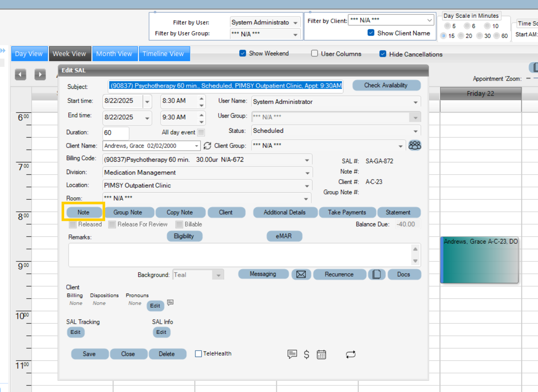Viewport: 538px width, 392px height.
Task: Click the refresh icon next to Client Name
Action: click(x=207, y=146)
